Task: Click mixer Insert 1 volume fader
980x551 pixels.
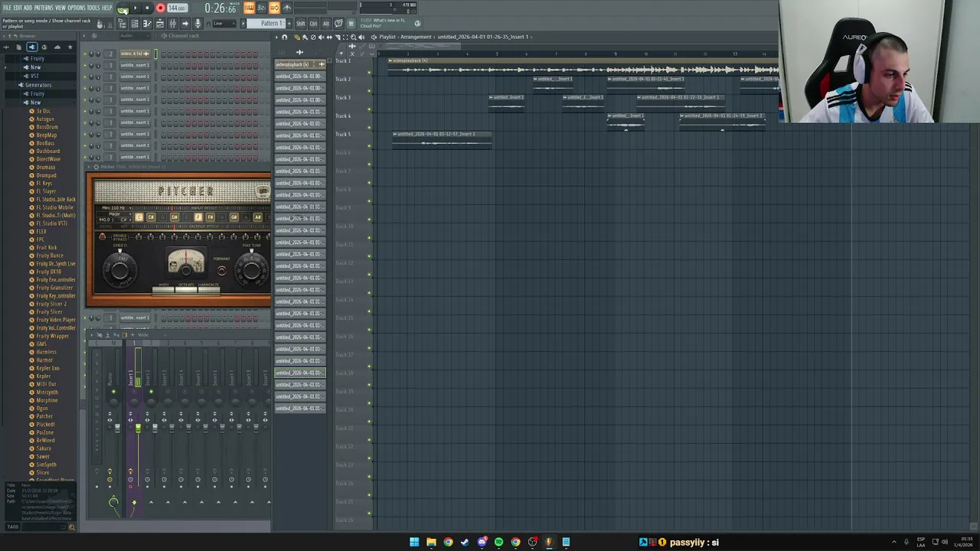Action: [138, 429]
